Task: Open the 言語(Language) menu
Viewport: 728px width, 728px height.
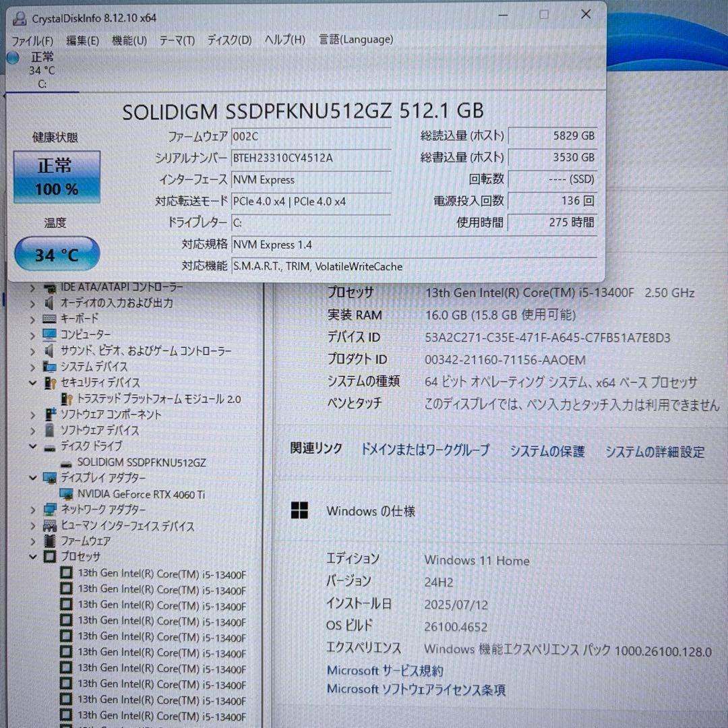Action: tap(356, 40)
